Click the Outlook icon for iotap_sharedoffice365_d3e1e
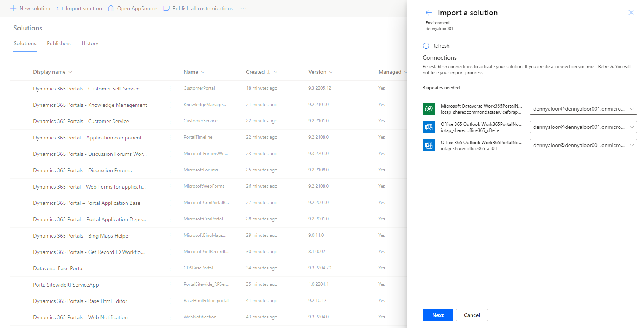This screenshot has height=328, width=644. [x=429, y=127]
